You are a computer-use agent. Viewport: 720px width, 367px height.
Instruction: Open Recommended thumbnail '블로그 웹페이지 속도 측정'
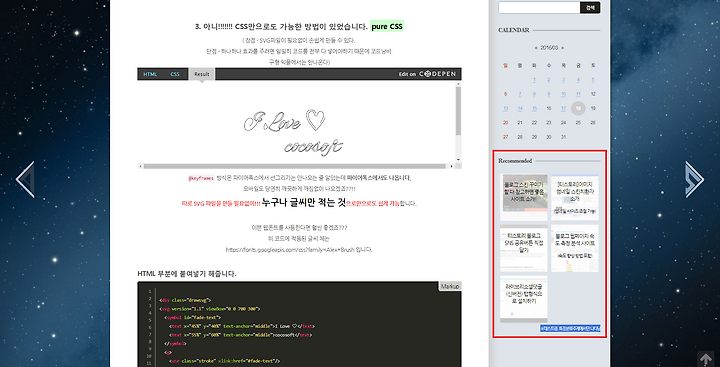(575, 248)
